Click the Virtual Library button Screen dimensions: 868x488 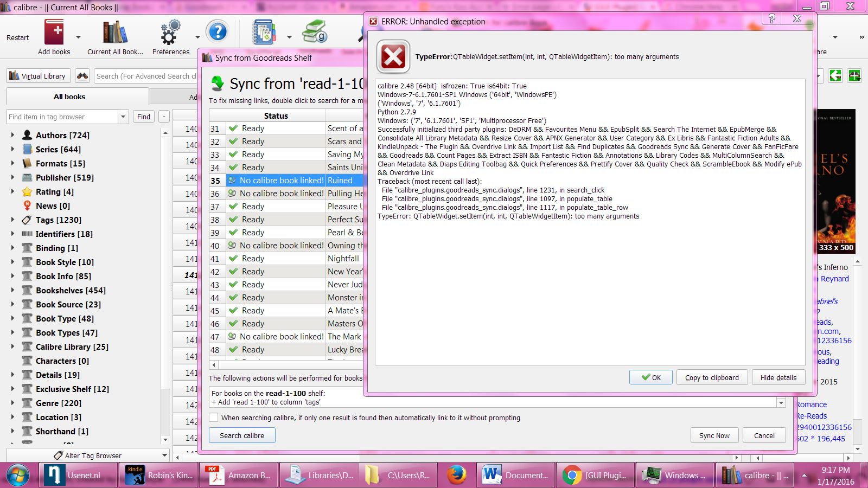pos(38,76)
